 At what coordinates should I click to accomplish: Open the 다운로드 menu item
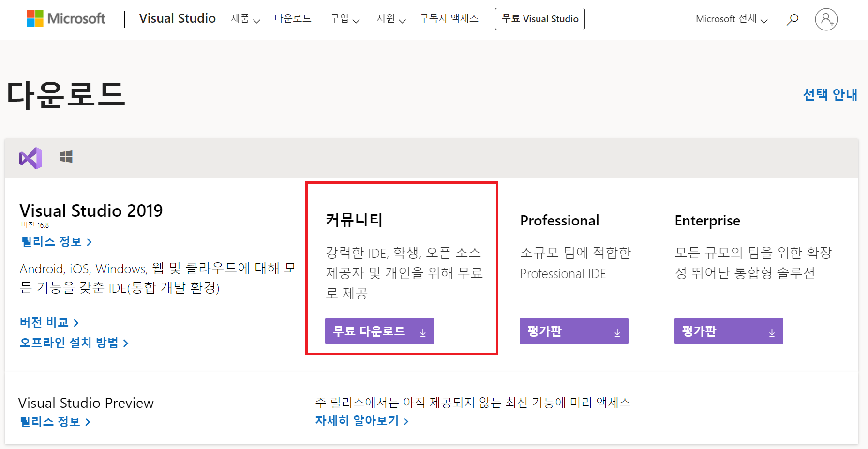click(x=293, y=18)
